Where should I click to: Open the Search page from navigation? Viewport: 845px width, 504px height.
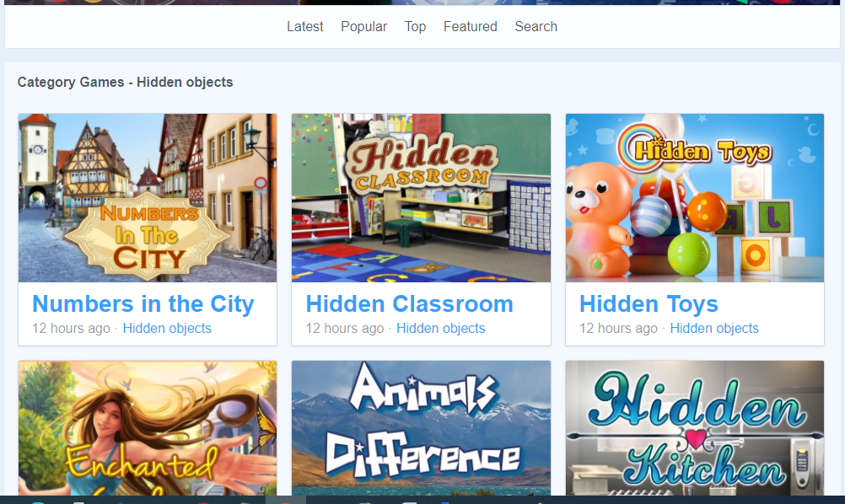[536, 27]
